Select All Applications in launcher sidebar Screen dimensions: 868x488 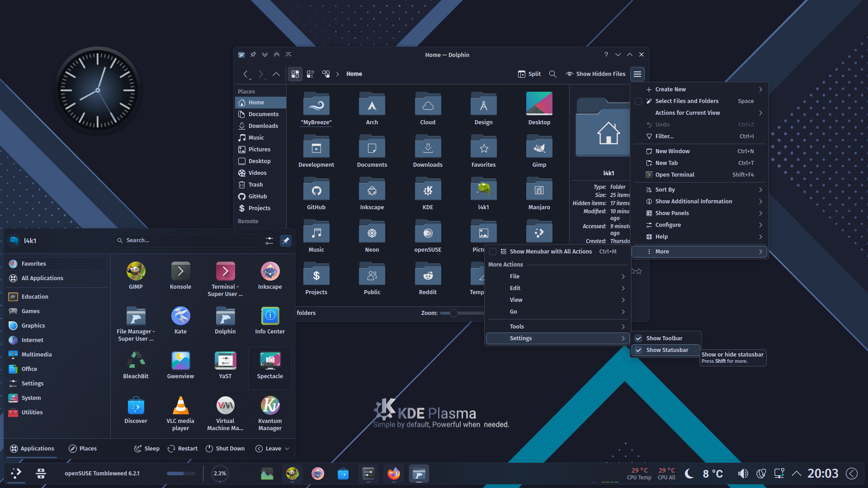click(57, 278)
